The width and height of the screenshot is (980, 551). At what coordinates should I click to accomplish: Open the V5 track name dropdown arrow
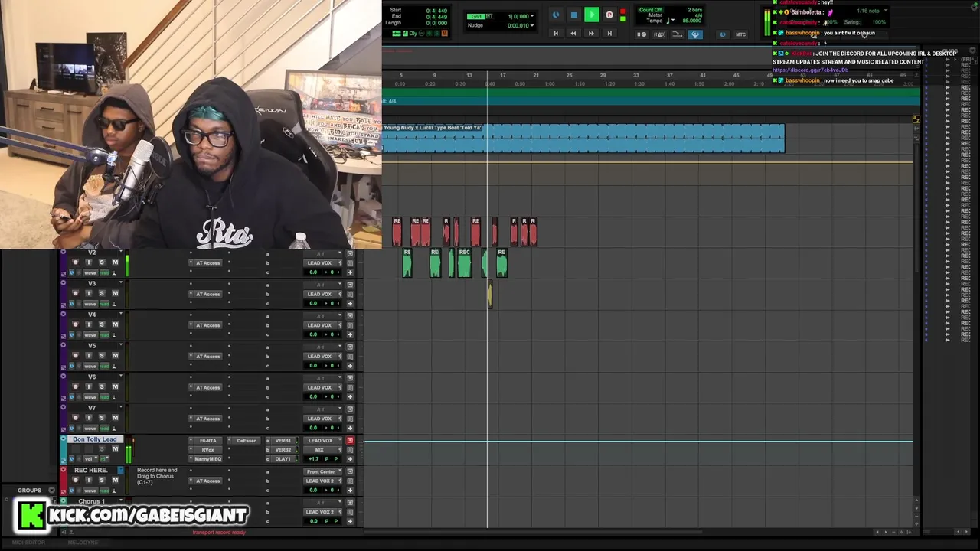[x=120, y=345]
